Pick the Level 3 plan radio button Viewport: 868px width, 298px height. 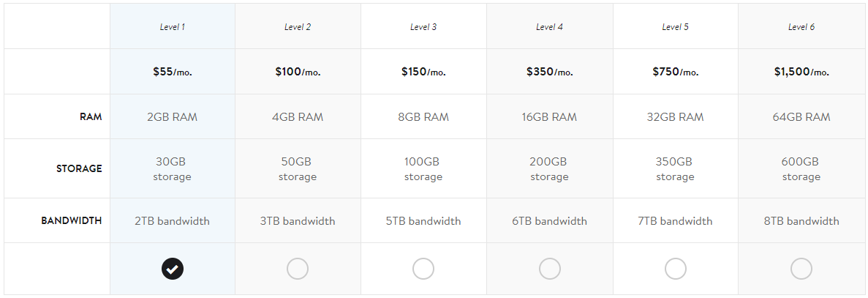[x=423, y=269]
